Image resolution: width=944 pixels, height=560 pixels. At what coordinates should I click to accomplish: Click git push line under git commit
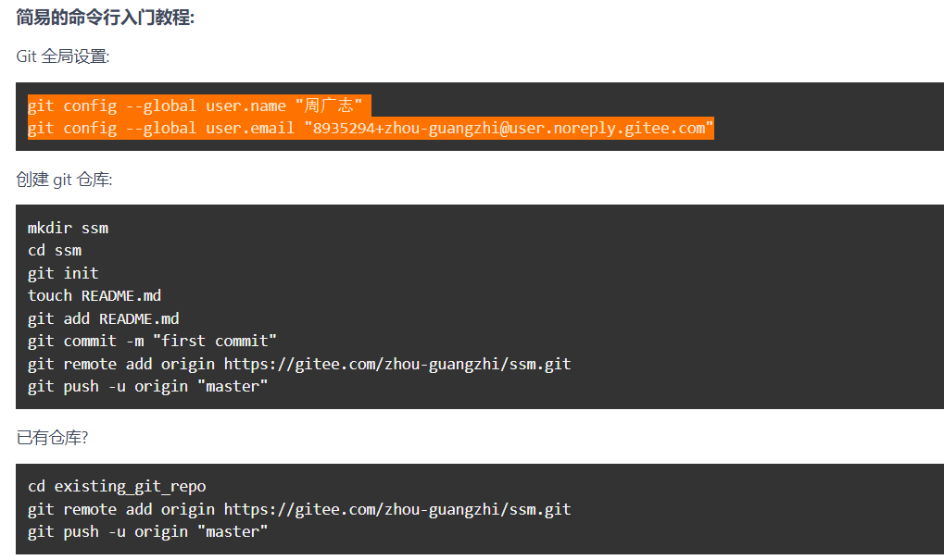[147, 386]
